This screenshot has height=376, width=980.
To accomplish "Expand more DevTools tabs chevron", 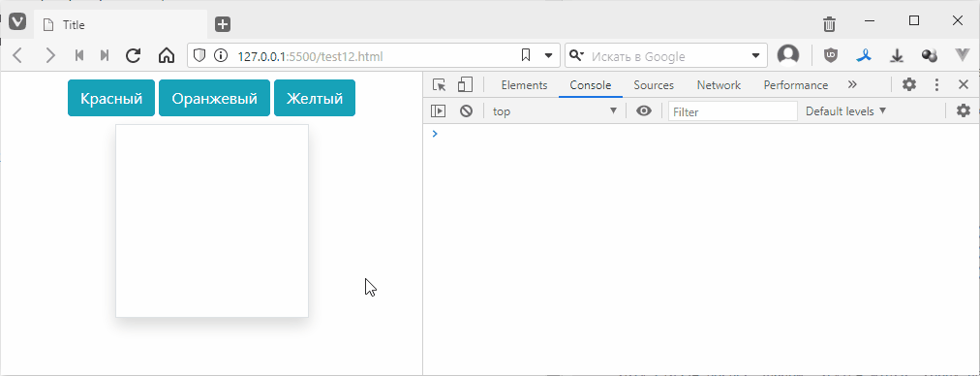I will (x=852, y=85).
